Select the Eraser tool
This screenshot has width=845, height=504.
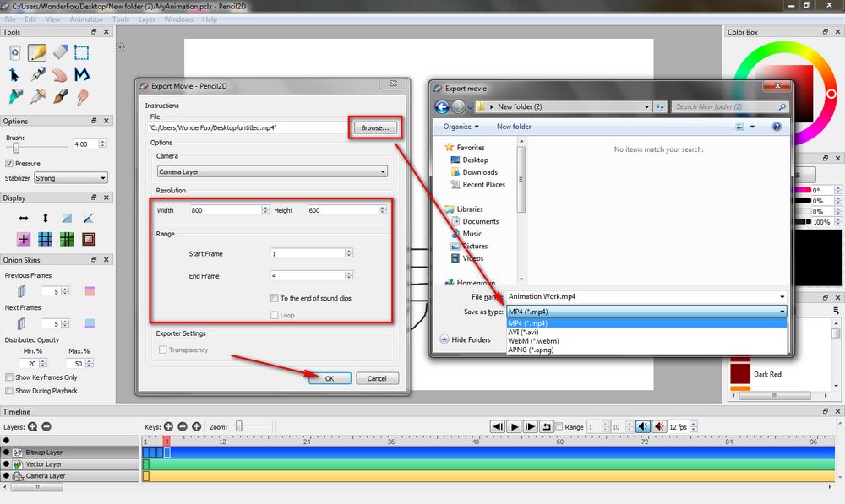coord(59,51)
